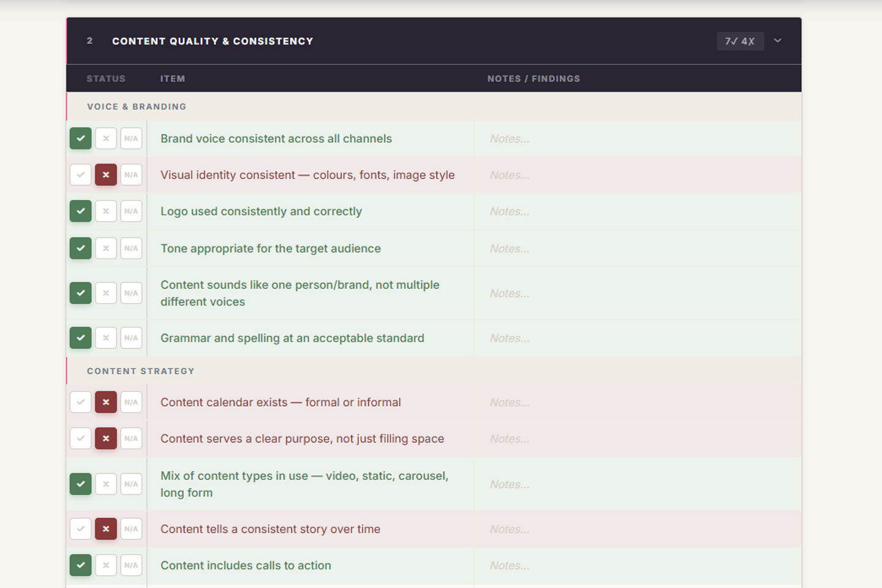The image size is (882, 588).
Task: Add notes for 'Content includes calls to action' item
Action: coord(638,565)
